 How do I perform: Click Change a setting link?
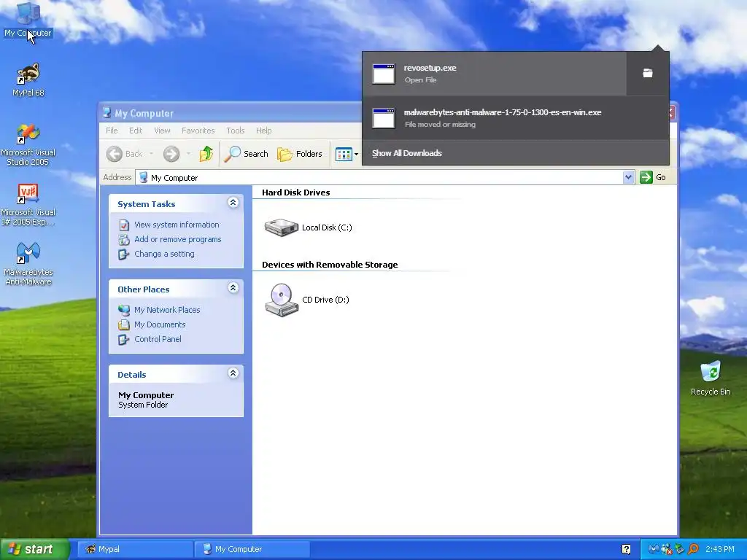pyautogui.click(x=164, y=254)
